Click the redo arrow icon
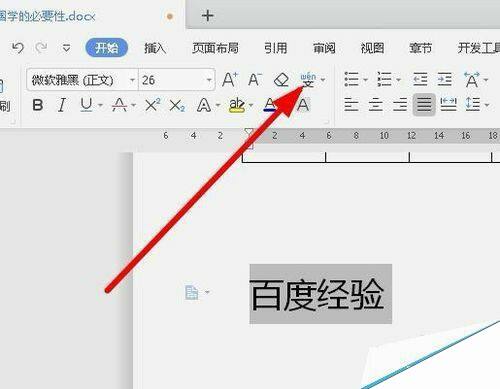 [x=41, y=48]
